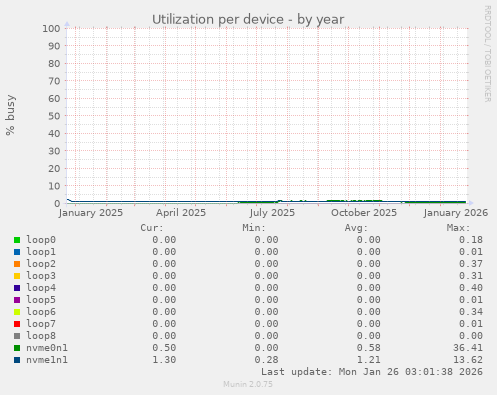Select the nvme0n1 legend label
The width and height of the screenshot is (497, 395).
pyautogui.click(x=47, y=348)
